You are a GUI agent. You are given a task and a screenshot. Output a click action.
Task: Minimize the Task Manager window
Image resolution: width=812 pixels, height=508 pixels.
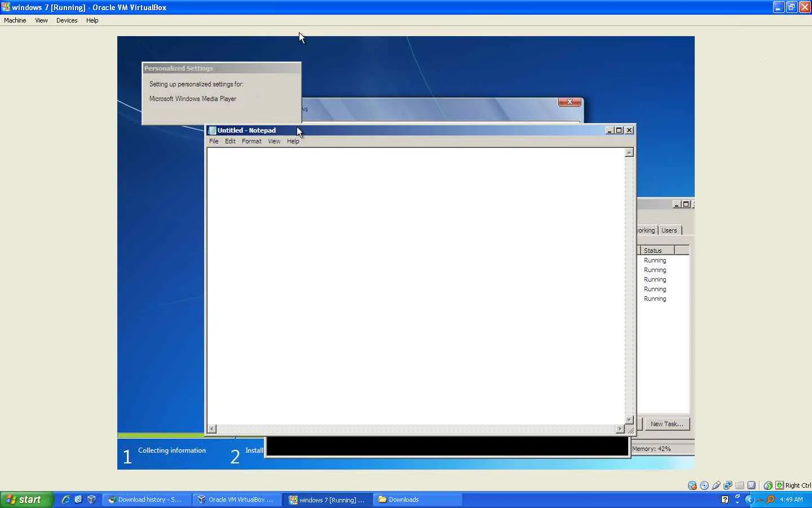coord(677,204)
